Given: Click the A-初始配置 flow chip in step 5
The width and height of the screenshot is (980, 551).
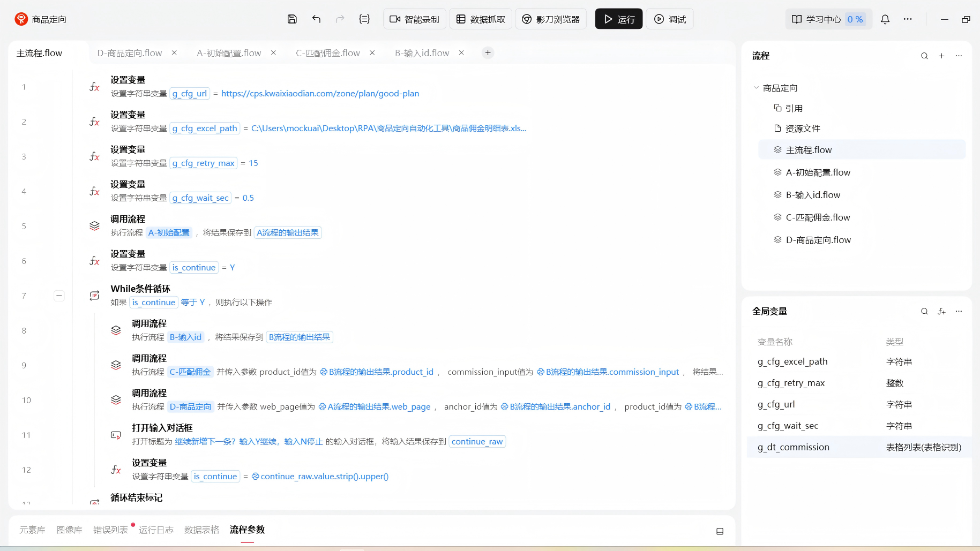Looking at the screenshot, I should click(x=169, y=232).
